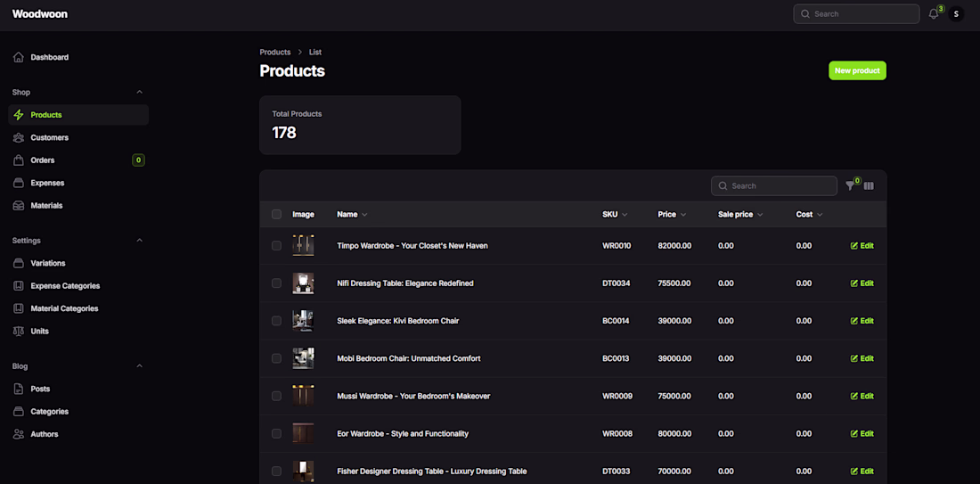Click the Units scale icon
Image resolution: width=980 pixels, height=484 pixels.
[x=19, y=331]
